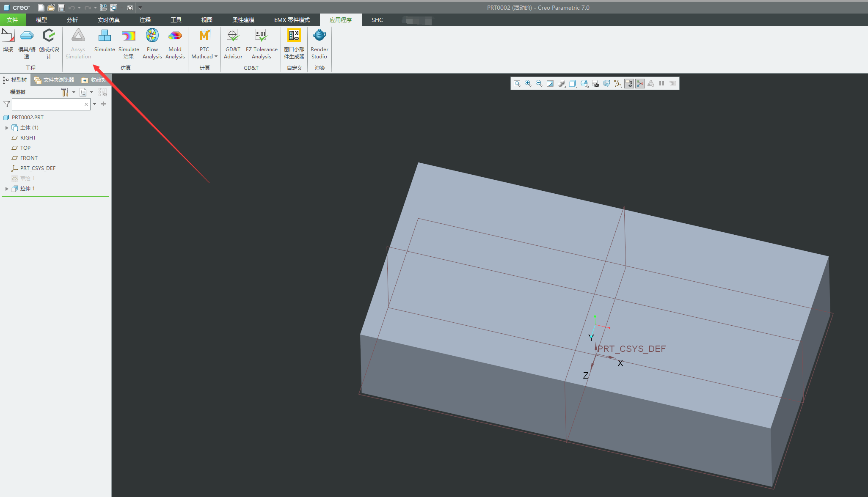Switch to the 模型 (Model) ribbon tab
Image resolution: width=868 pixels, height=497 pixels.
click(x=41, y=20)
